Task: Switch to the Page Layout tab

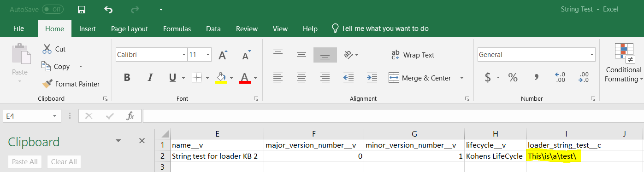Action: (130, 29)
